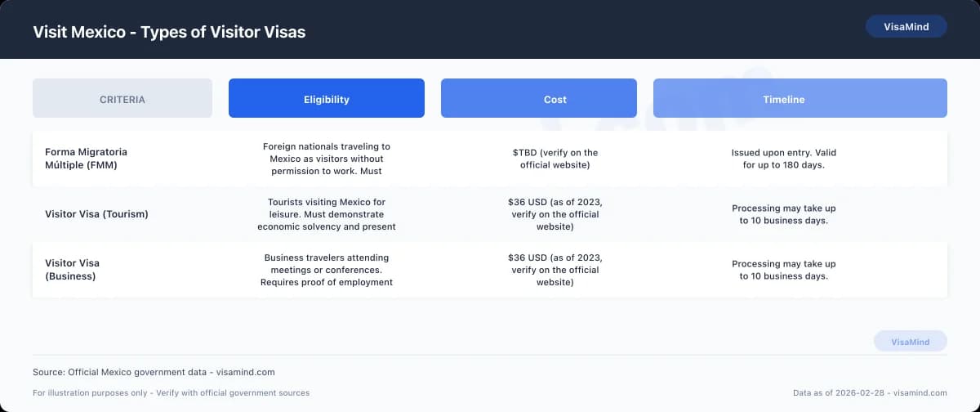Click the Visitor Visa (Business) row label
This screenshot has width=980, height=412.
coord(72,270)
